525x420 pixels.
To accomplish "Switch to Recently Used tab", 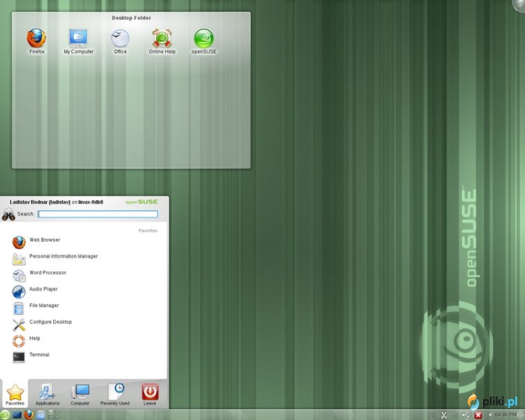I will (x=115, y=394).
